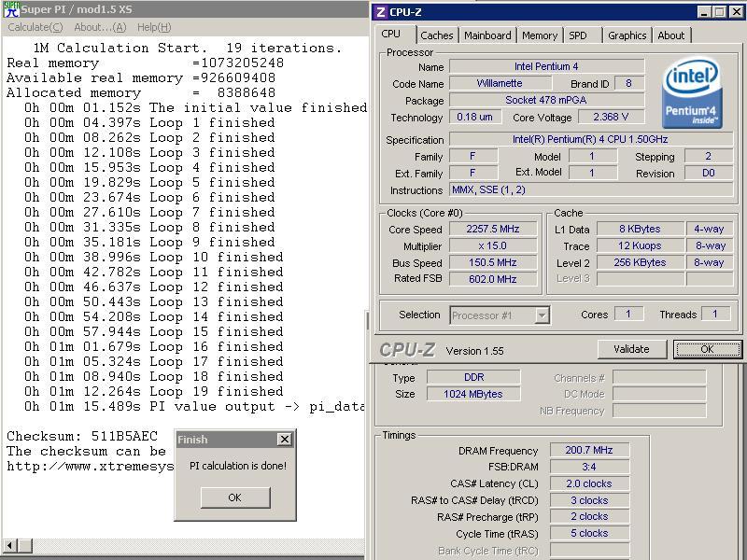Screen dimensions: 747x560
Task: Switch to the Mainboard tab
Action: click(487, 35)
